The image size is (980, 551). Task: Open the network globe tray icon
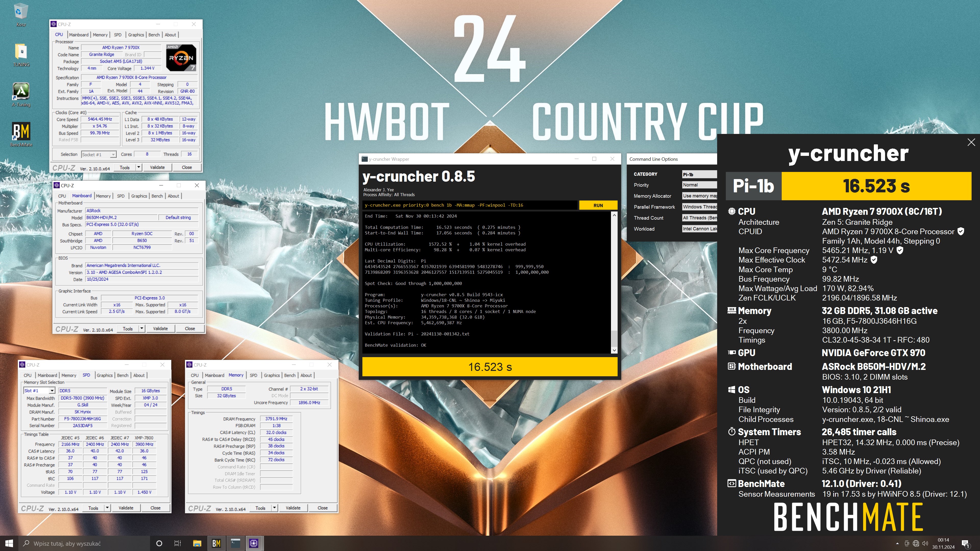tap(916, 543)
